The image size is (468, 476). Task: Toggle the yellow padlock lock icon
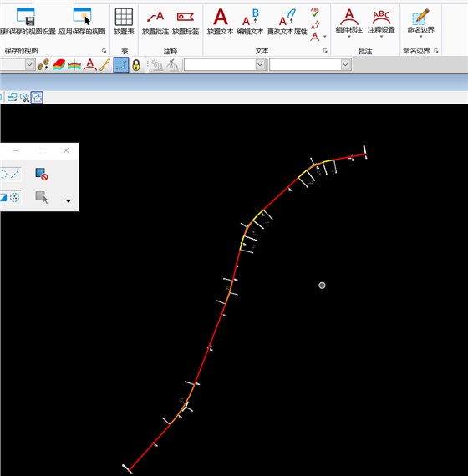pyautogui.click(x=136, y=65)
